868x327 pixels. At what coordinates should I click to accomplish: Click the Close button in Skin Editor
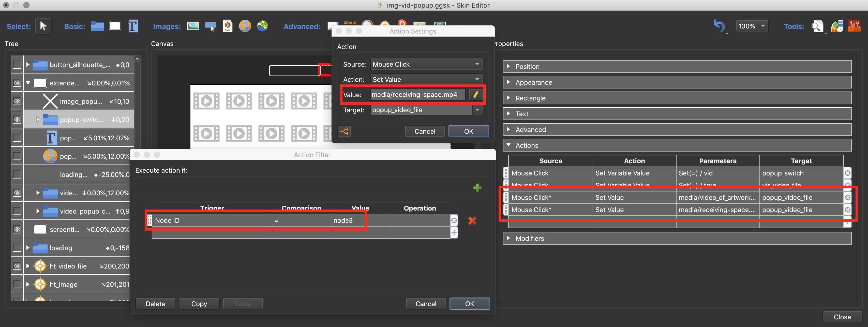pos(842,317)
